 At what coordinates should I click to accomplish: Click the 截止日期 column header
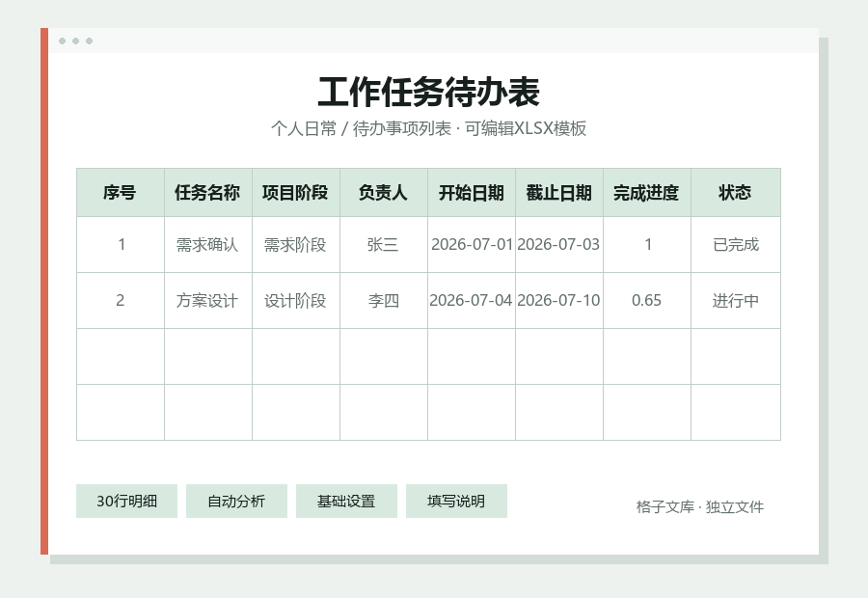(559, 193)
